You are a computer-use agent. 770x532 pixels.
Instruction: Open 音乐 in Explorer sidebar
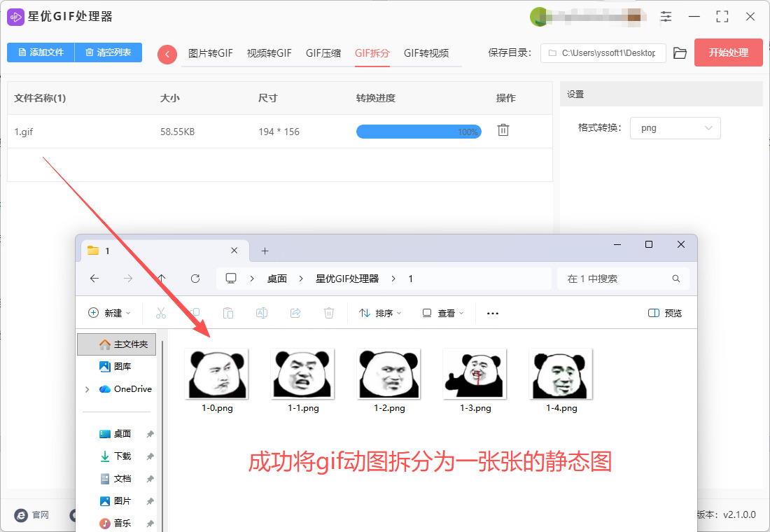click(x=117, y=523)
